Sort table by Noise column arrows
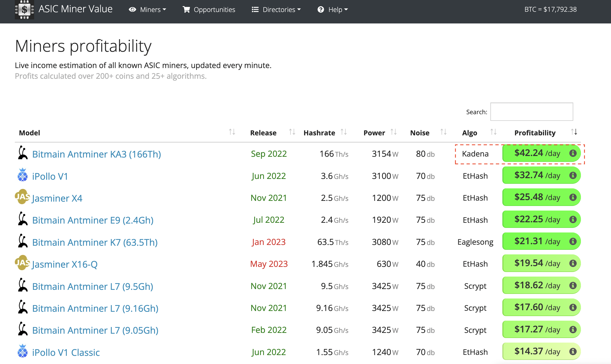 [443, 132]
